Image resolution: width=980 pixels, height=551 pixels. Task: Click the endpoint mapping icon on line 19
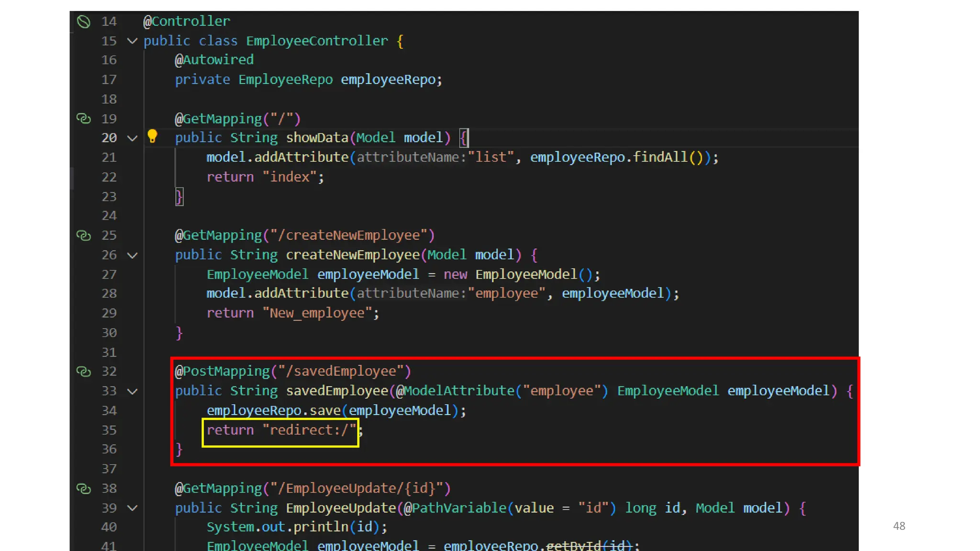tap(84, 119)
